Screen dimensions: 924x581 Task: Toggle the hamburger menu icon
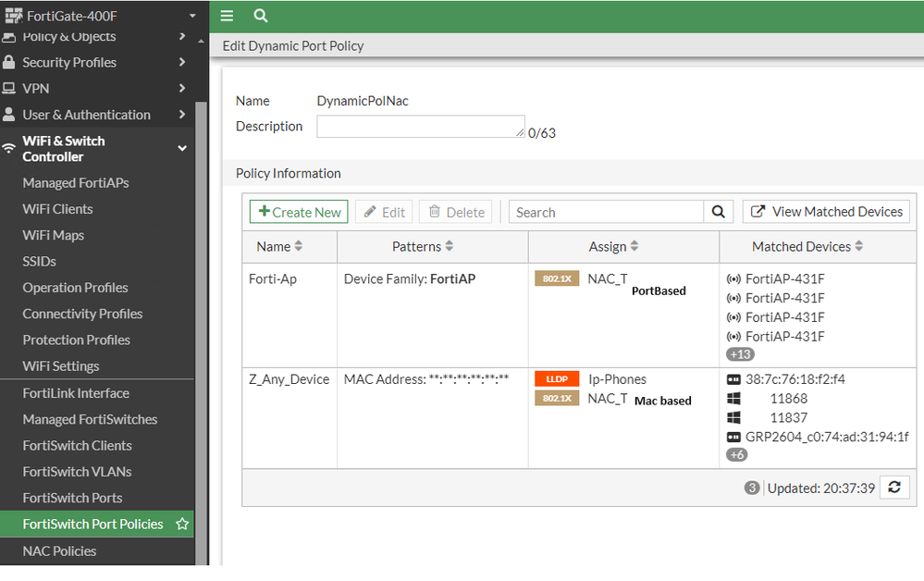(x=227, y=16)
